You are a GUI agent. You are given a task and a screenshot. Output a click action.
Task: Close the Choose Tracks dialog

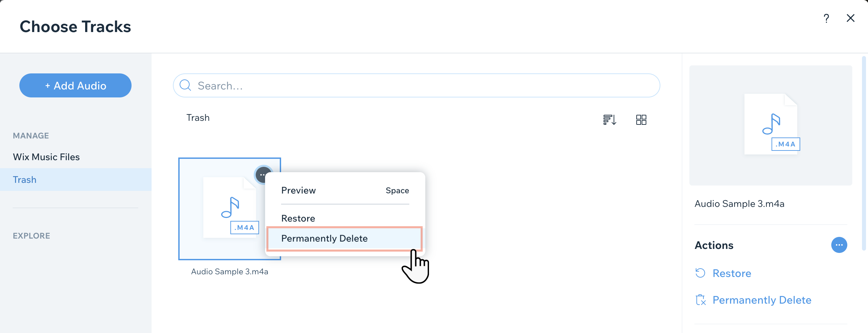tap(850, 18)
